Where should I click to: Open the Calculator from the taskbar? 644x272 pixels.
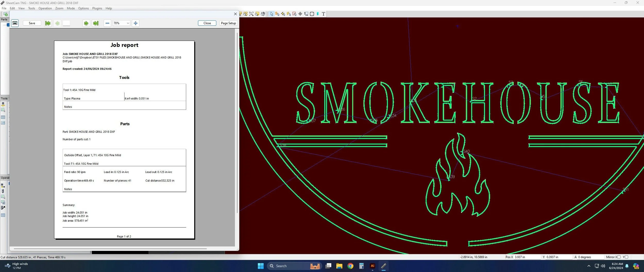(361, 266)
